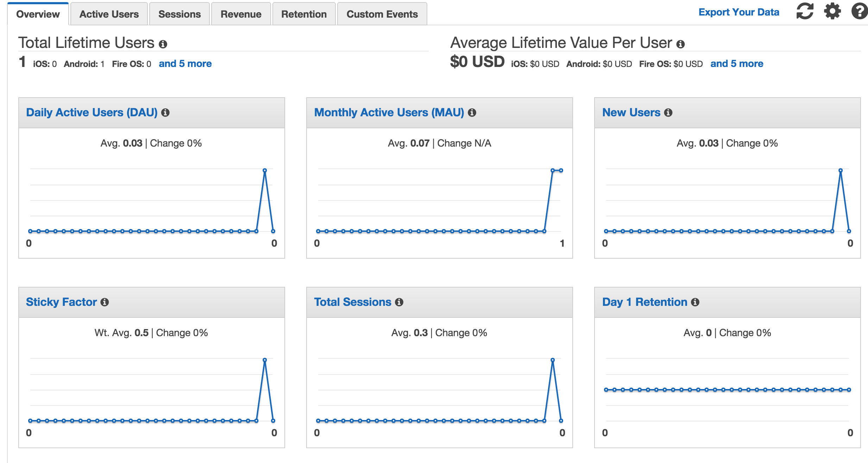Click the peak data point on the DAU chart
The width and height of the screenshot is (868, 463).
click(265, 169)
